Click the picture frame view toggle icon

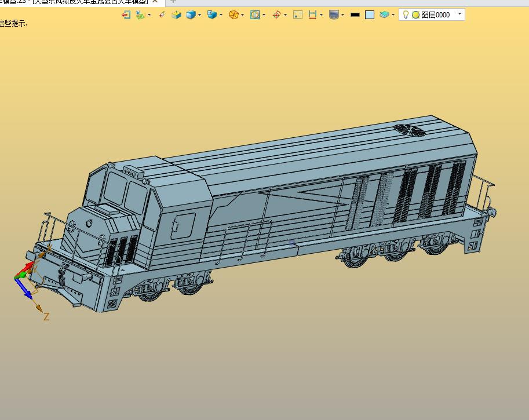[x=298, y=15]
